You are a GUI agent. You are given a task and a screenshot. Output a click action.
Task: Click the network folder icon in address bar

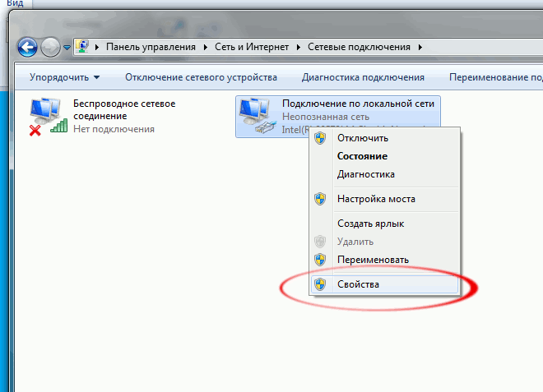83,46
